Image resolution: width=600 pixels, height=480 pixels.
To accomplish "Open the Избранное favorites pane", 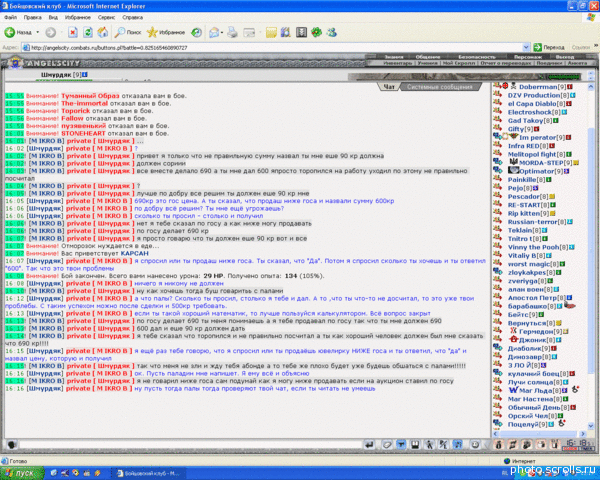I will click(x=166, y=33).
